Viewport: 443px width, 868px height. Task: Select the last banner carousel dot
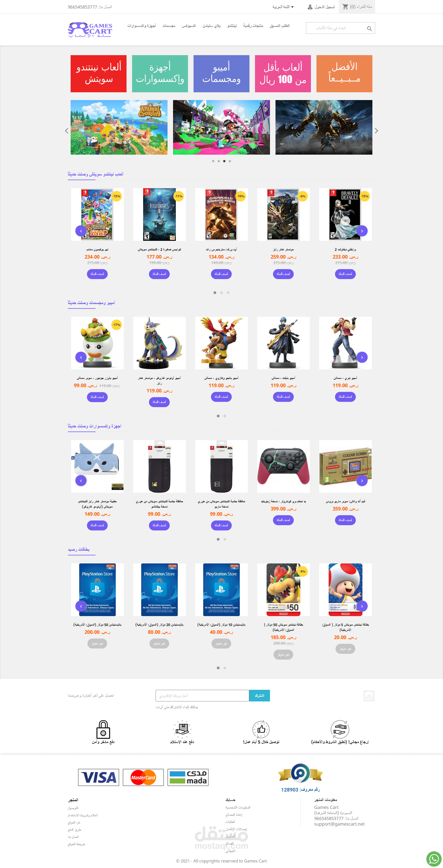[x=230, y=161]
